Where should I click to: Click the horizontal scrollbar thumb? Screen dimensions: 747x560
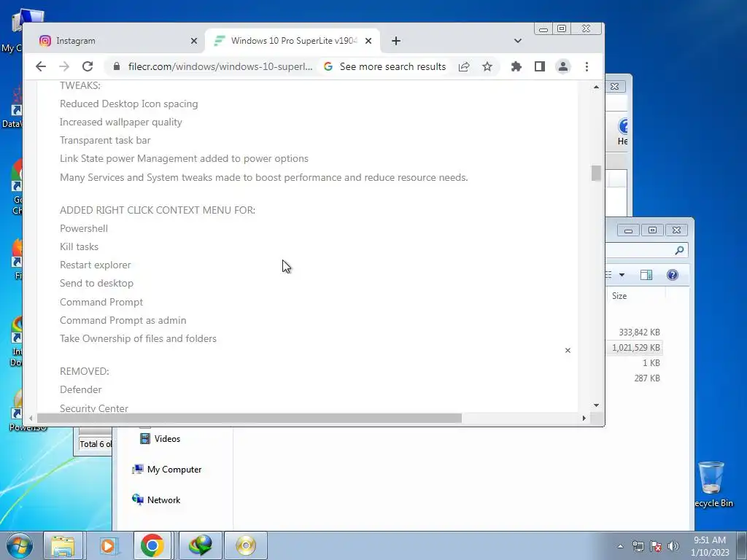coord(249,418)
